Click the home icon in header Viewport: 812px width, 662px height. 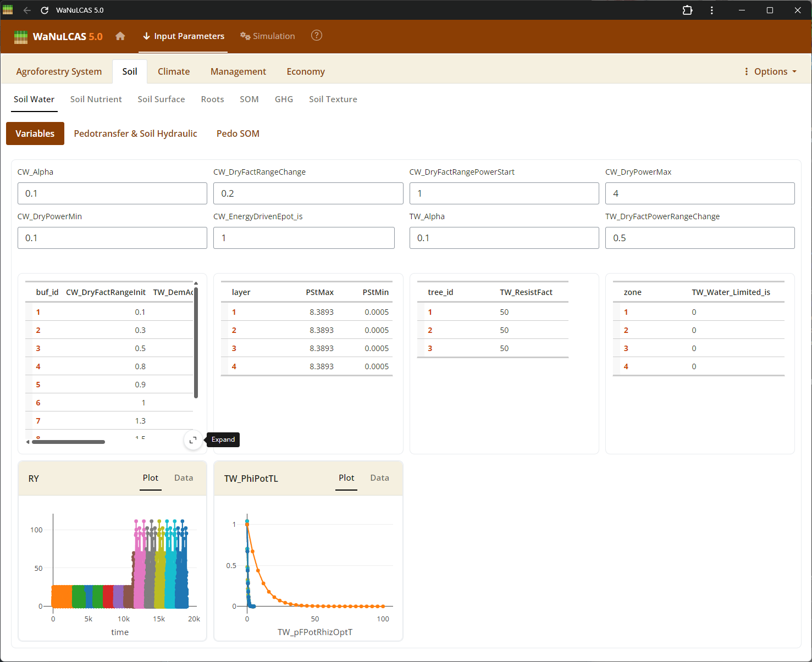click(120, 36)
